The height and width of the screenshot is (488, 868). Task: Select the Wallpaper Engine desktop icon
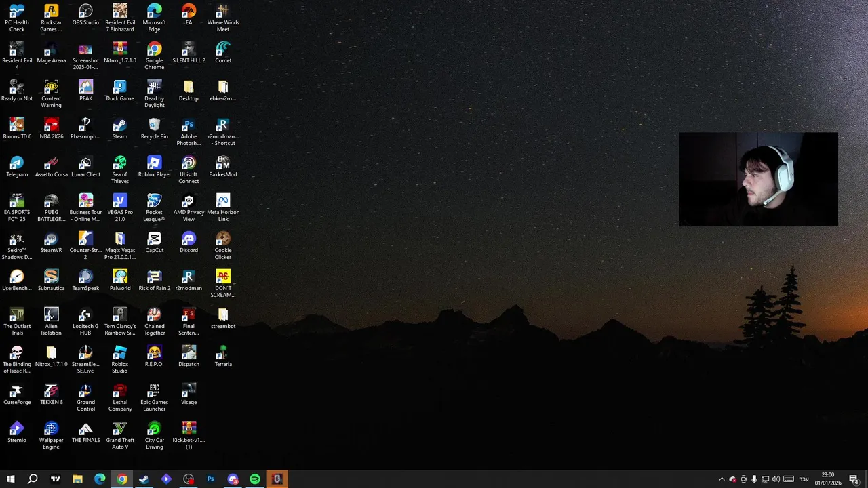(x=51, y=435)
